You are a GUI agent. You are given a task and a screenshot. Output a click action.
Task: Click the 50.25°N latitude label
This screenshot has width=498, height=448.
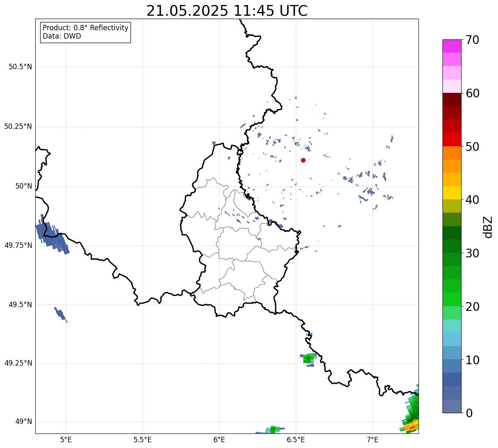(x=18, y=126)
